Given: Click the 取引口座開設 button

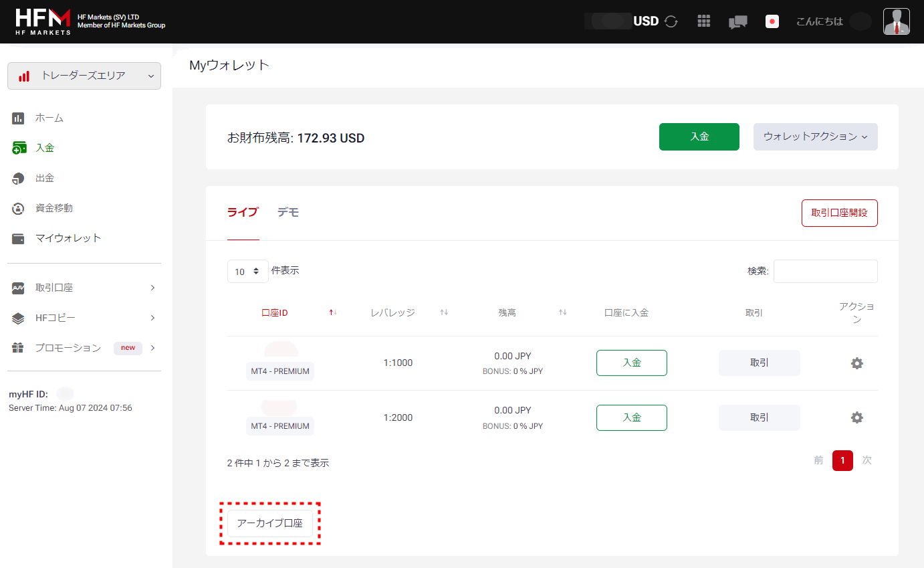Looking at the screenshot, I should coord(839,213).
